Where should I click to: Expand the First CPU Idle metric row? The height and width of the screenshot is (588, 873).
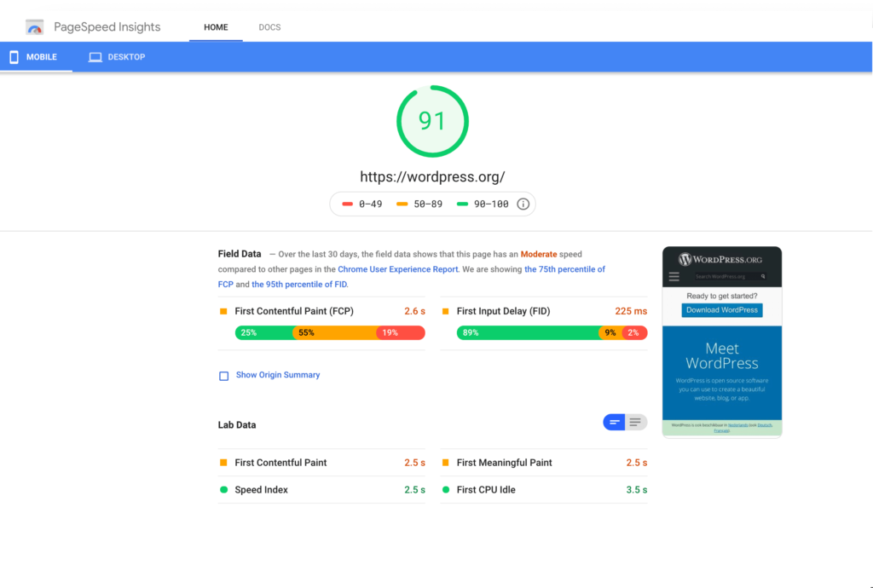[543, 490]
